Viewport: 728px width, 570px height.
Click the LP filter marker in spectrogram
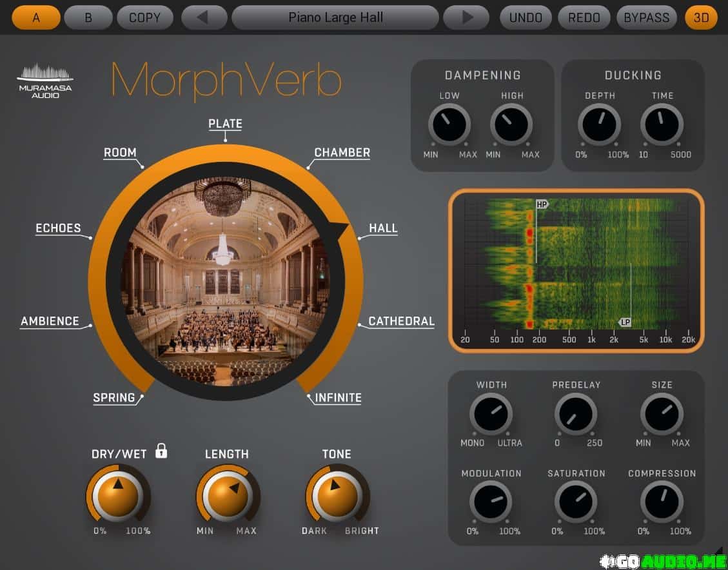pyautogui.click(x=625, y=322)
